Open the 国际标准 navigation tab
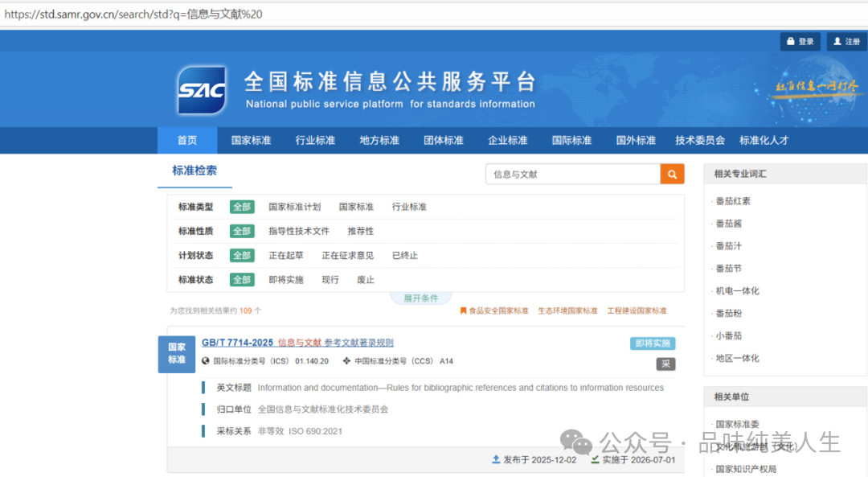868x477 pixels. (x=571, y=140)
